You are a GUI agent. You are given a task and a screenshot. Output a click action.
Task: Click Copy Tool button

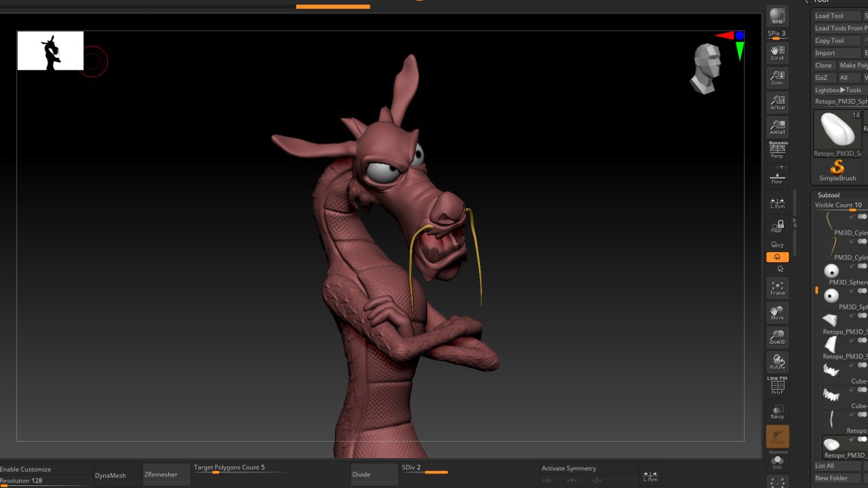(837, 41)
